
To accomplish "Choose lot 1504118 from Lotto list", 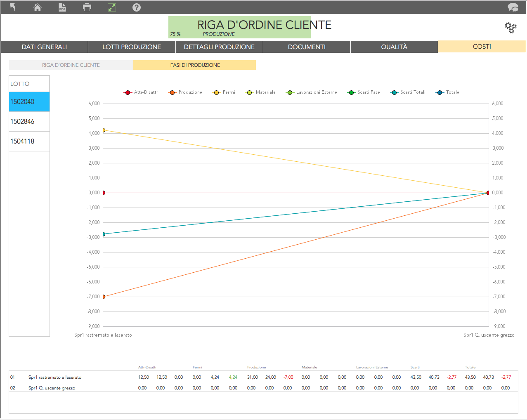I will (29, 142).
